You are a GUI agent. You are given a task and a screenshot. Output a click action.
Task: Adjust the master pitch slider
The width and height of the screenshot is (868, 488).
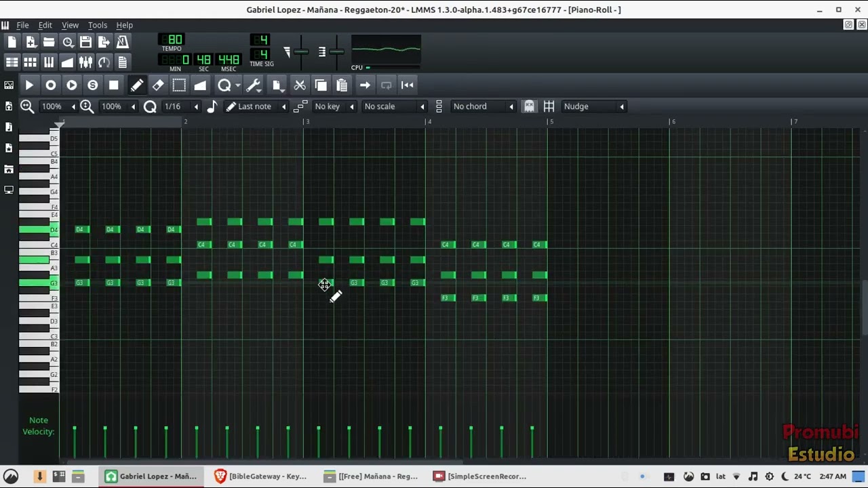tap(336, 52)
